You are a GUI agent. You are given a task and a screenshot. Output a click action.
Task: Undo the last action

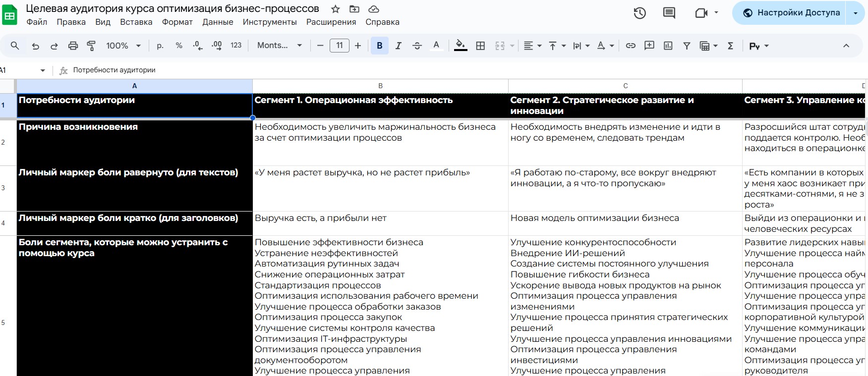[x=35, y=46]
